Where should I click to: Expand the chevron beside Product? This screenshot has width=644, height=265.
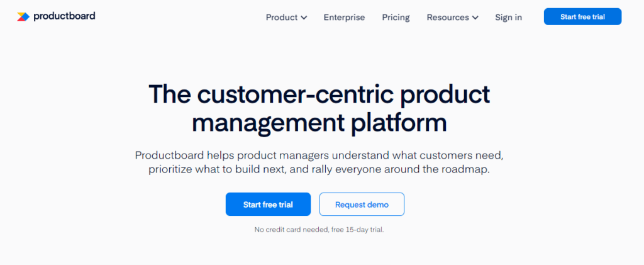(x=304, y=18)
